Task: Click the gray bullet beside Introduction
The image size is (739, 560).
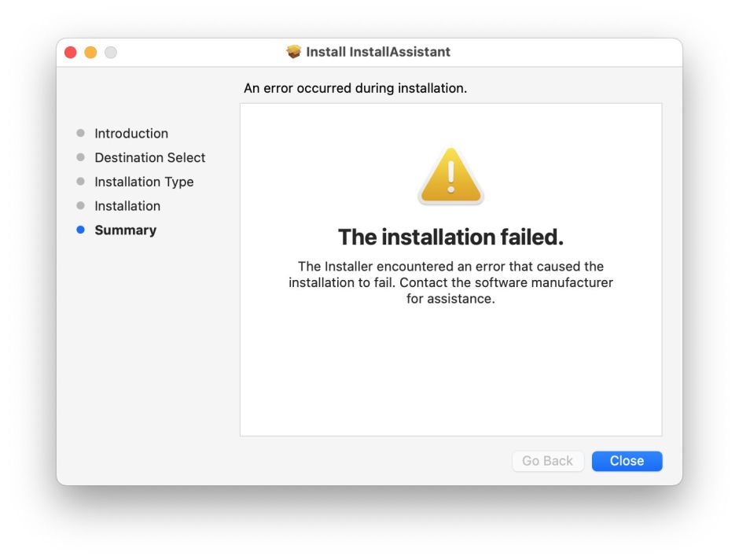Action: click(80, 134)
